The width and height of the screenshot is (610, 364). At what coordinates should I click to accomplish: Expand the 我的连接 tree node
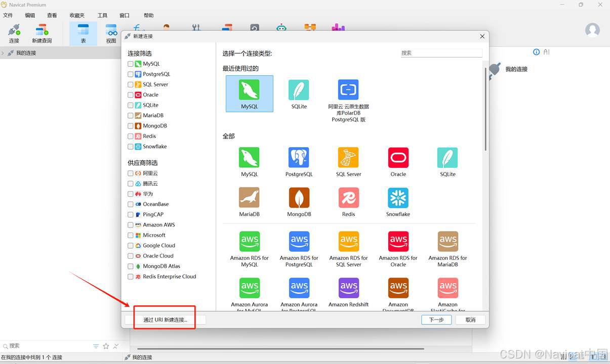[3, 53]
